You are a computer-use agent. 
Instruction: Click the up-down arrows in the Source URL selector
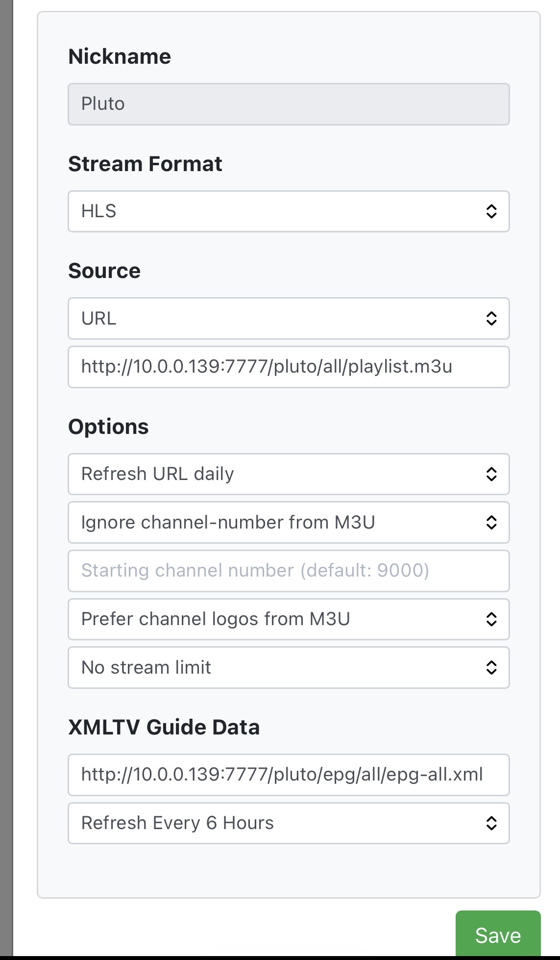click(491, 319)
